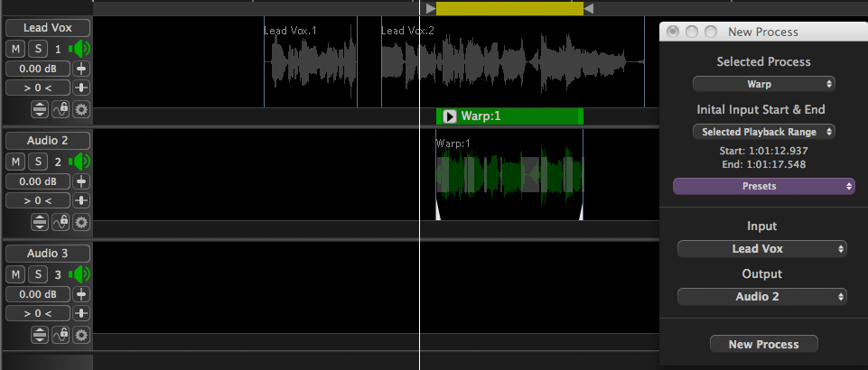Screen dimensions: 868x370
Task: Solo the Audio 2 track
Action: (37, 162)
